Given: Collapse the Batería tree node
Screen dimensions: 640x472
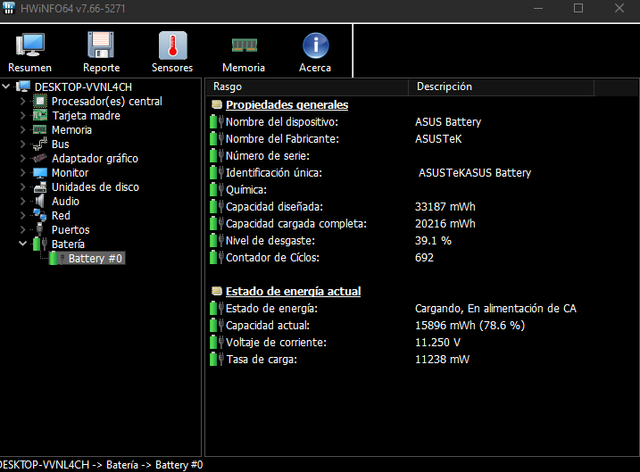Looking at the screenshot, I should click(23, 244).
